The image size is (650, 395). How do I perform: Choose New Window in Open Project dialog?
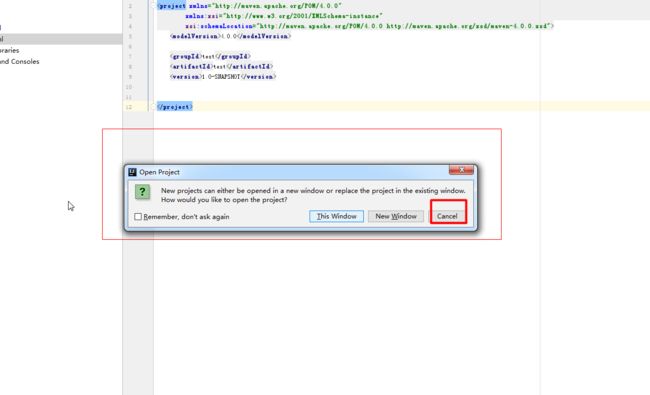click(x=396, y=216)
